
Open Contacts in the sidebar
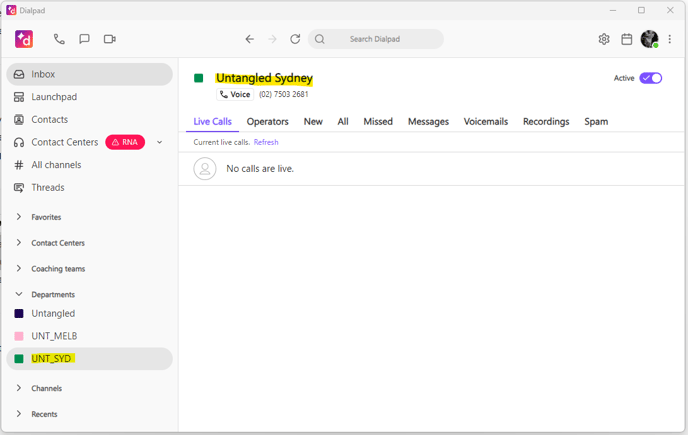pyautogui.click(x=90, y=119)
